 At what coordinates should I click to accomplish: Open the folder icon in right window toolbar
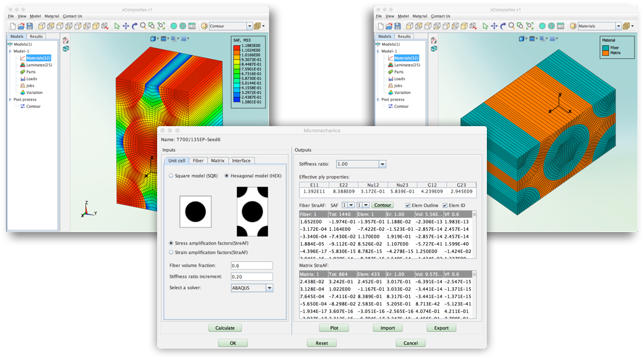(x=389, y=26)
